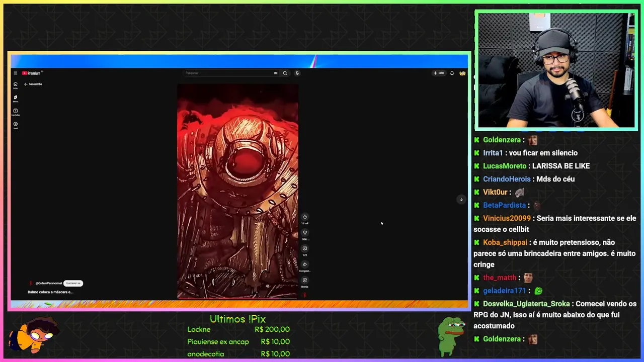Click chat username LucasMoreto
Viewport: 644px width, 362px height.
coord(505,166)
